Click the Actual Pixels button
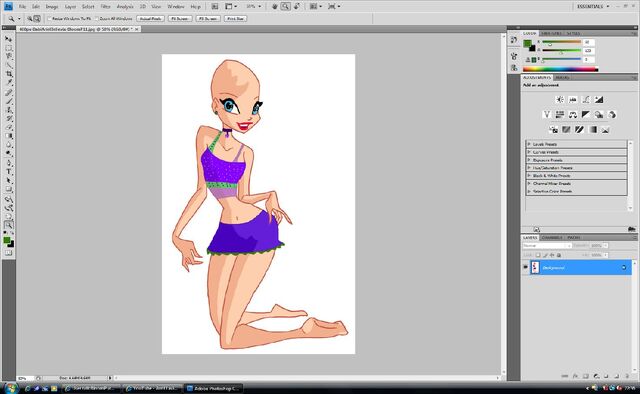Image resolution: width=640 pixels, height=394 pixels. [x=150, y=19]
